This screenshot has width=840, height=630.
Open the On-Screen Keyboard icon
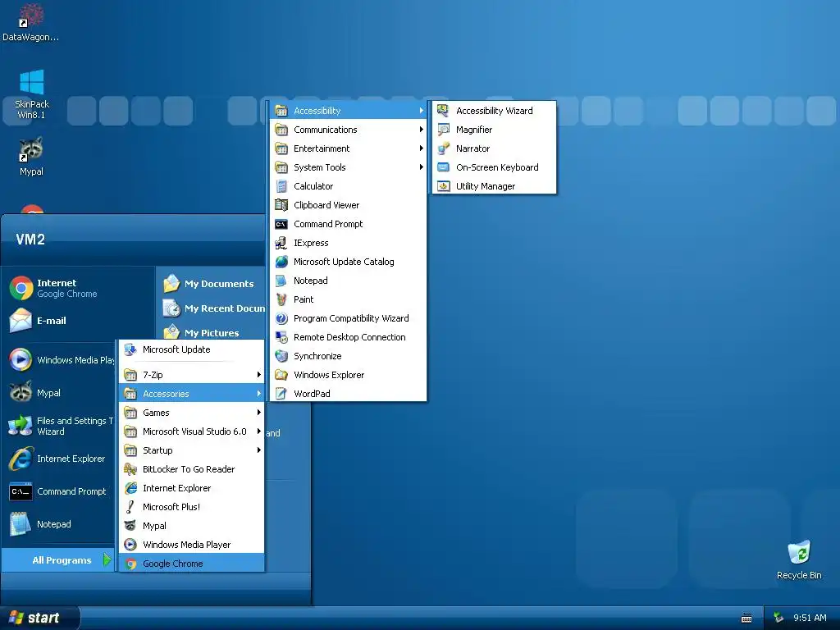pyautogui.click(x=443, y=167)
